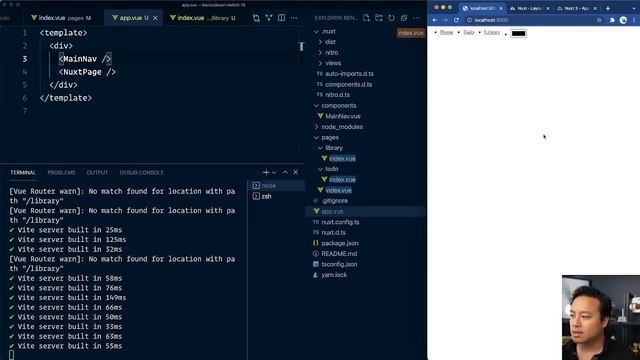
Task: Collapse the components folder
Action: (x=338, y=106)
